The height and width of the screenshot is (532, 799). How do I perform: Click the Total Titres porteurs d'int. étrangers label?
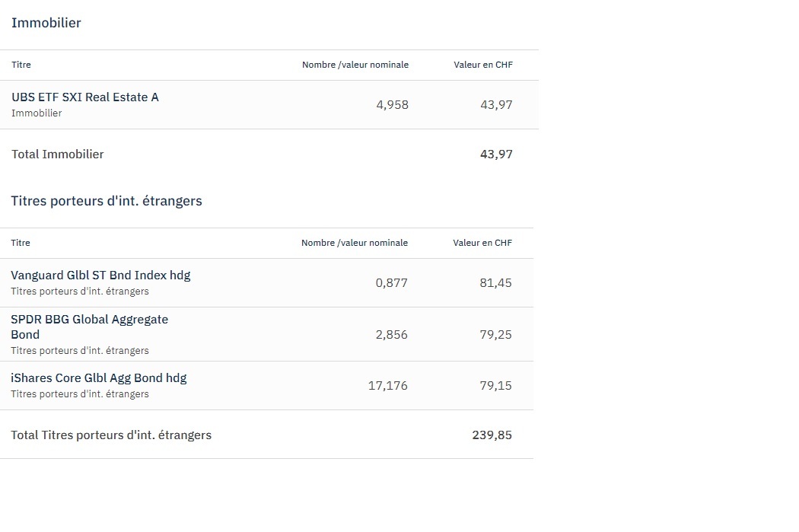(111, 435)
